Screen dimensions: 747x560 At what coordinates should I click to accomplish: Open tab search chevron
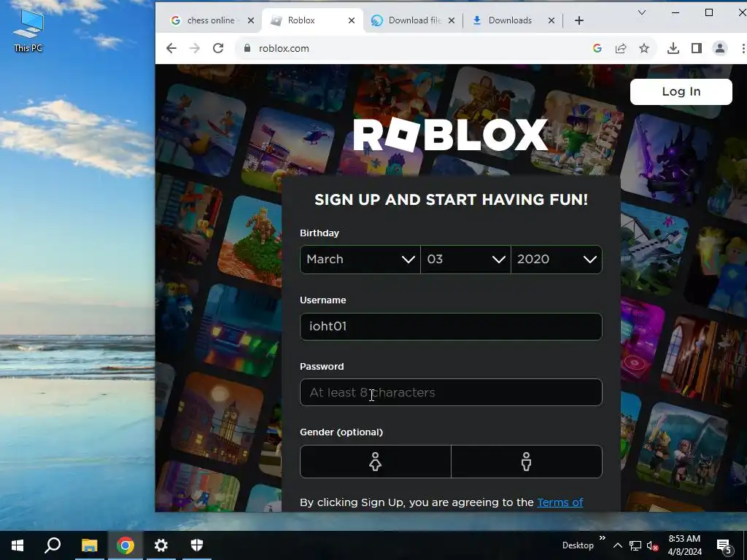(642, 13)
